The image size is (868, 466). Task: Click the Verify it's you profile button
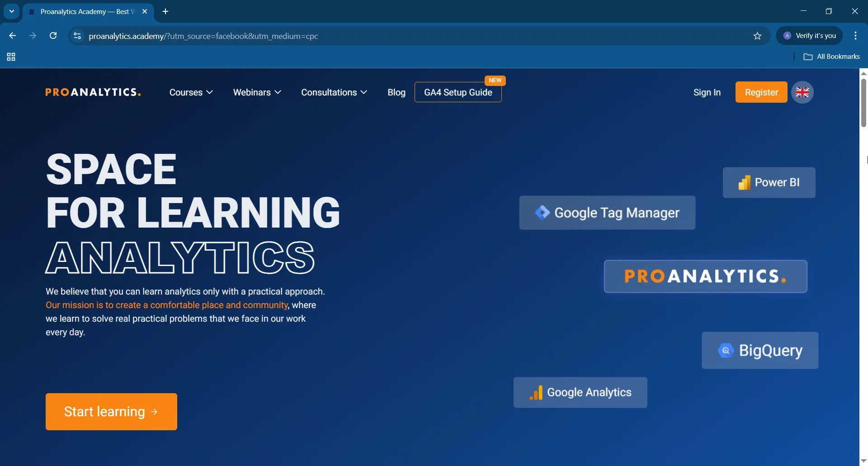point(810,36)
